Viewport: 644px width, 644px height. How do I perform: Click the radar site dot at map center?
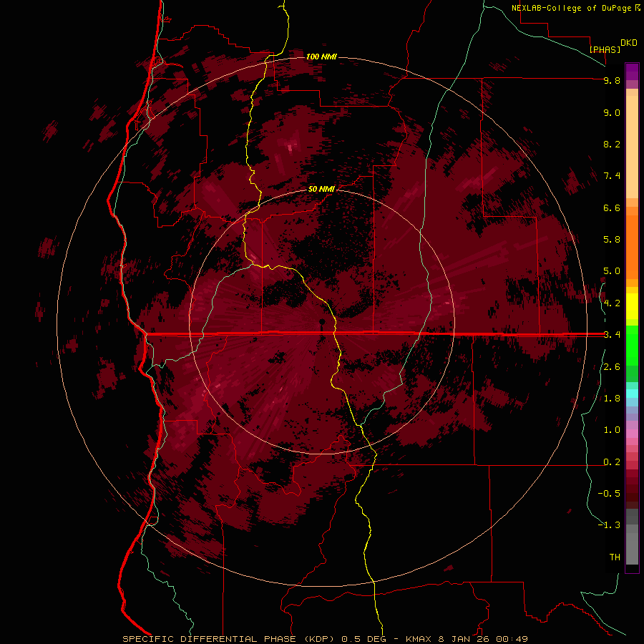[x=322, y=321]
